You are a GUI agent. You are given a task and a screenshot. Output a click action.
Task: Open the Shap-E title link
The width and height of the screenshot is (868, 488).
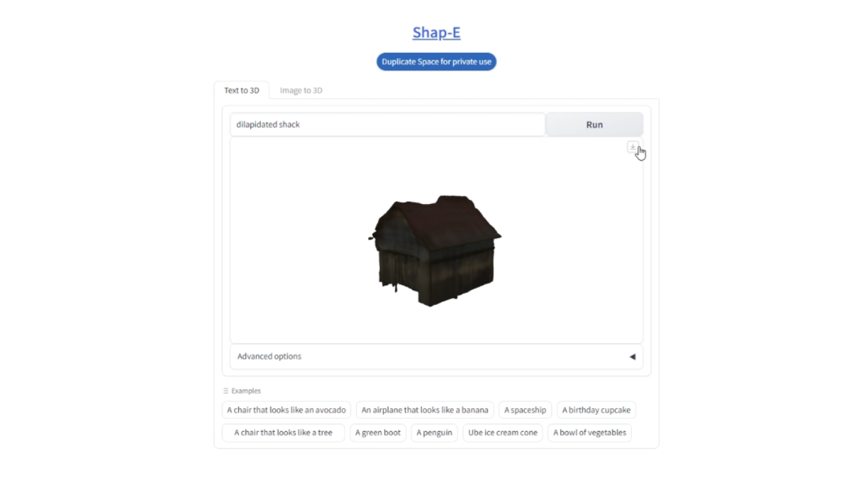436,33
